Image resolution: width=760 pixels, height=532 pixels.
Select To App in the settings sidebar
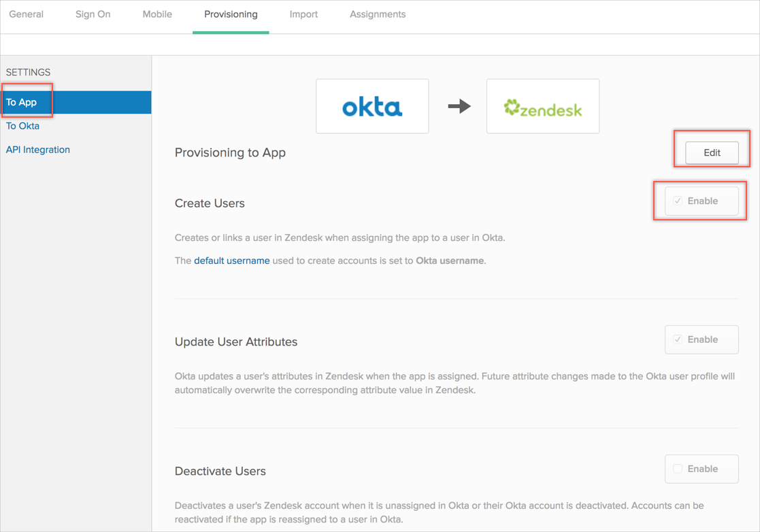22,102
